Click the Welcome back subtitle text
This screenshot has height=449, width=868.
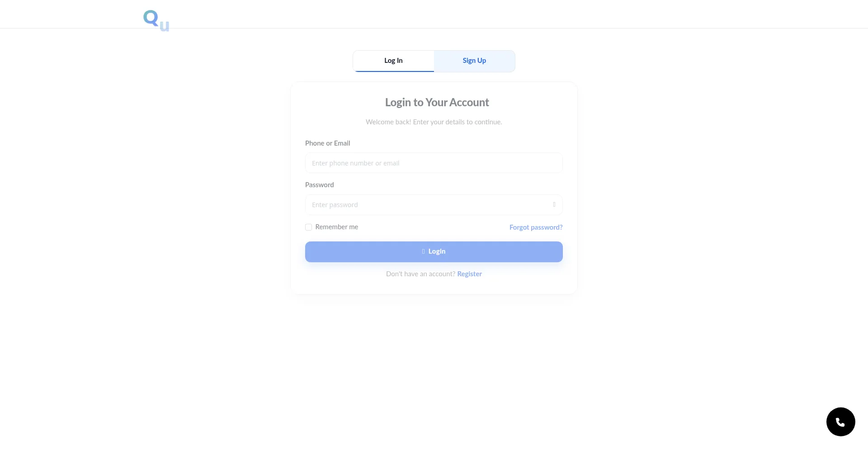click(434, 122)
